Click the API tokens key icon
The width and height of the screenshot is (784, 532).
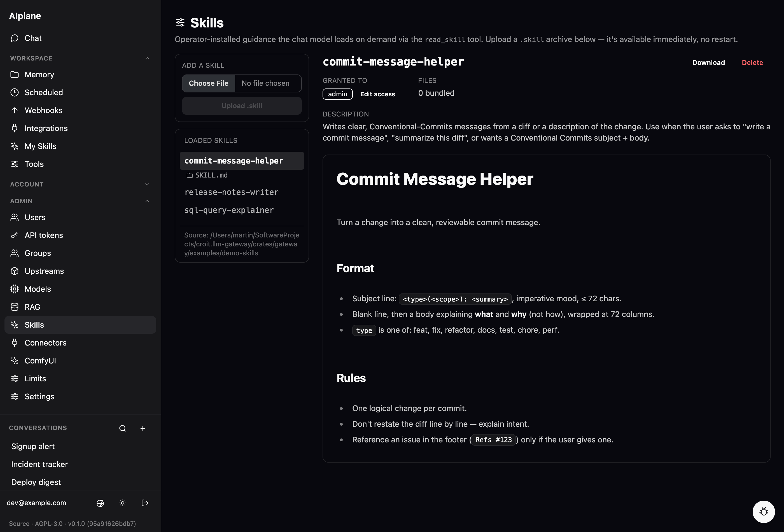pos(15,235)
